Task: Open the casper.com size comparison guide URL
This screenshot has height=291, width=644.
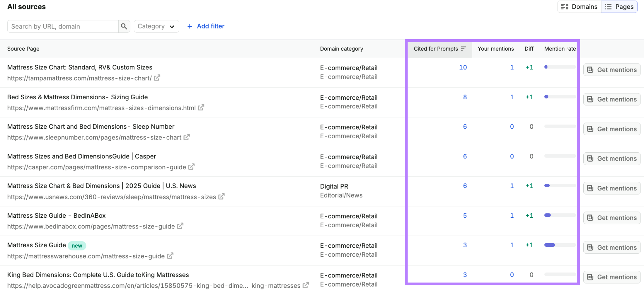Action: tap(97, 167)
